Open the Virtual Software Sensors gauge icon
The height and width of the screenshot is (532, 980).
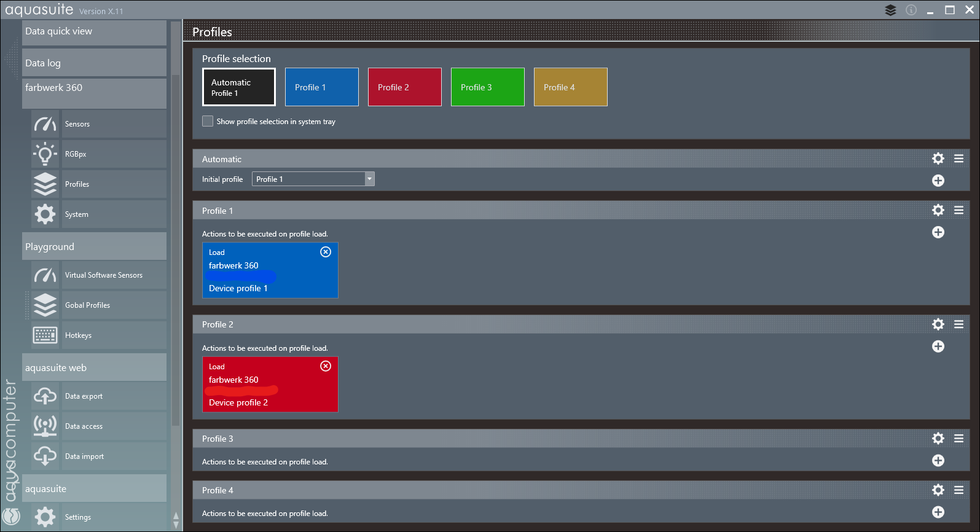pos(45,275)
